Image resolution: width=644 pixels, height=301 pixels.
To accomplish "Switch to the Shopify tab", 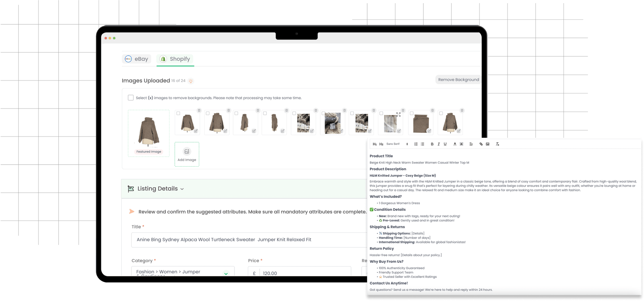I will pyautogui.click(x=175, y=59).
